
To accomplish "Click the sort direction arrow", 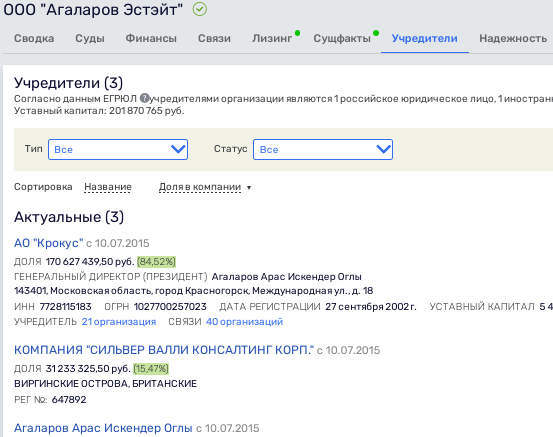I will pyautogui.click(x=249, y=187).
